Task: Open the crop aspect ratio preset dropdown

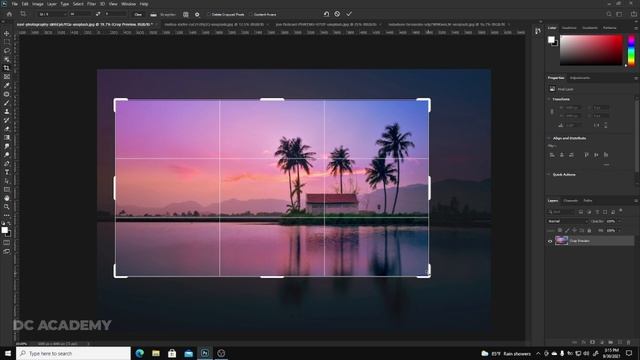Action: pyautogui.click(x=52, y=14)
